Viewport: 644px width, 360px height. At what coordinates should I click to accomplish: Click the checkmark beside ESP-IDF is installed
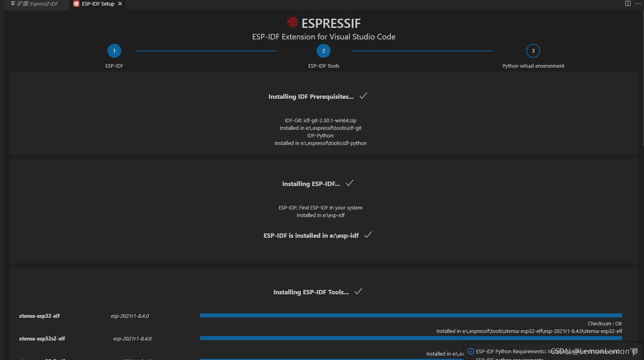[x=368, y=235]
